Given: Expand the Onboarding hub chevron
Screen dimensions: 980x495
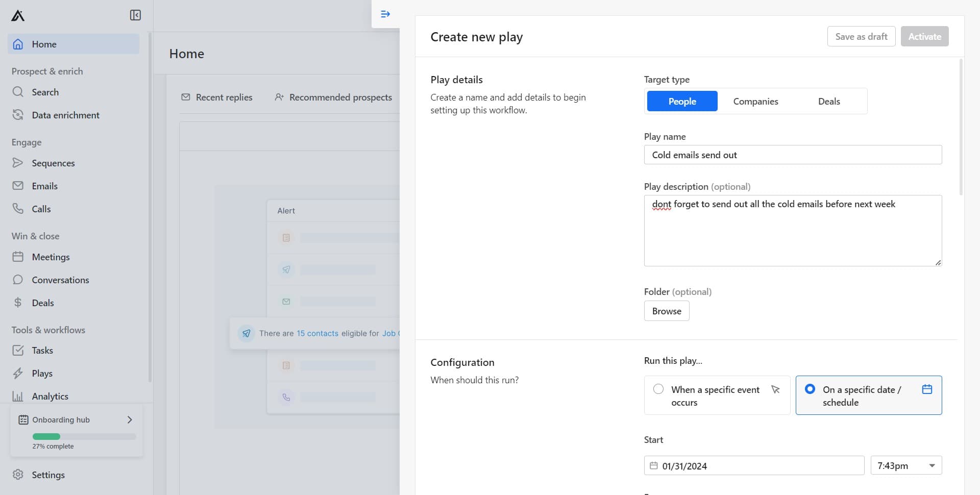Looking at the screenshot, I should pyautogui.click(x=130, y=420).
